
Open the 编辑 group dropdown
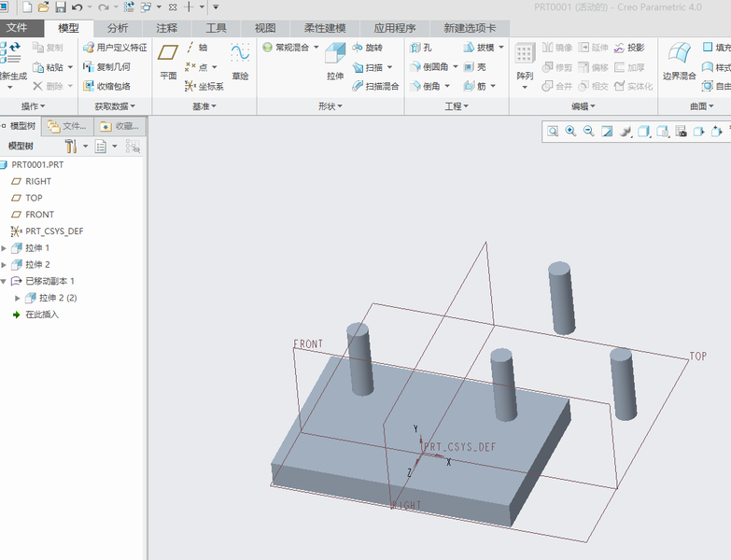click(583, 106)
